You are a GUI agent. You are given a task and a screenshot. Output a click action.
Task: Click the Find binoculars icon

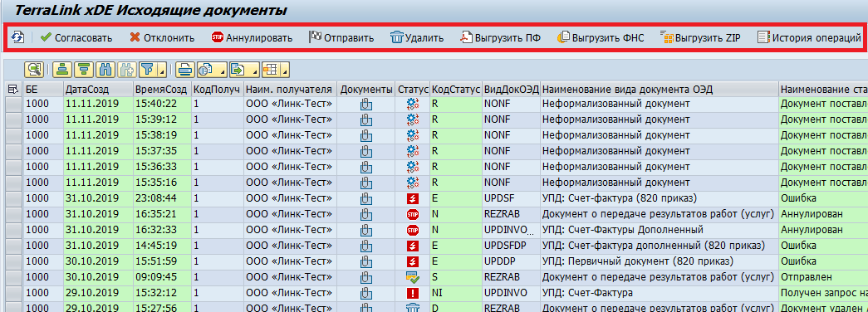tap(105, 70)
